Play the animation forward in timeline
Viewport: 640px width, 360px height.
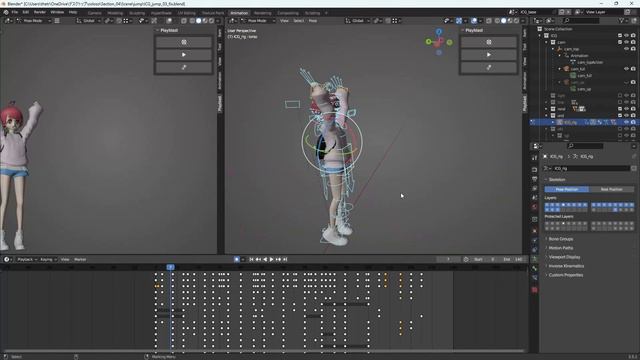271,260
